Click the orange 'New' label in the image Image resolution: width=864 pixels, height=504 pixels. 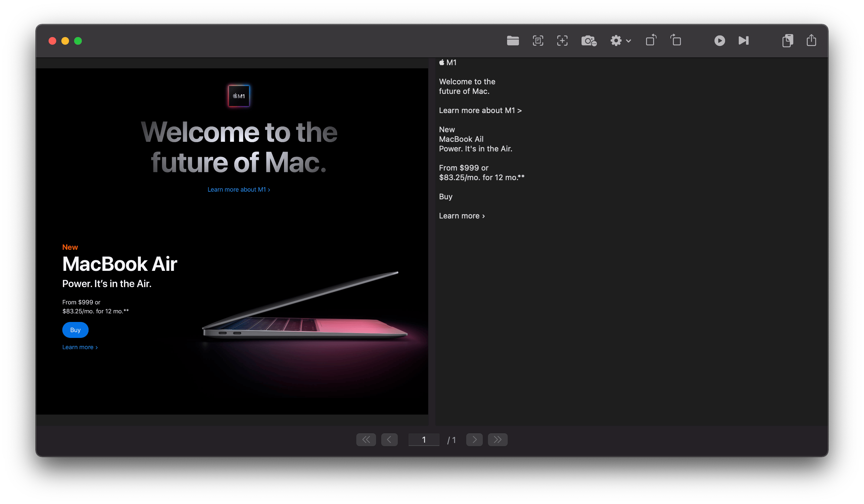(70, 247)
